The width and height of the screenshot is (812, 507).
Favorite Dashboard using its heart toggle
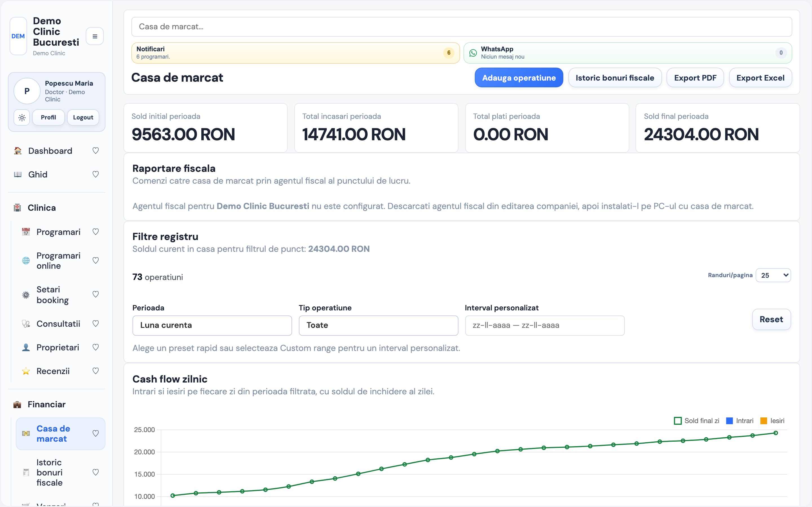coord(96,151)
